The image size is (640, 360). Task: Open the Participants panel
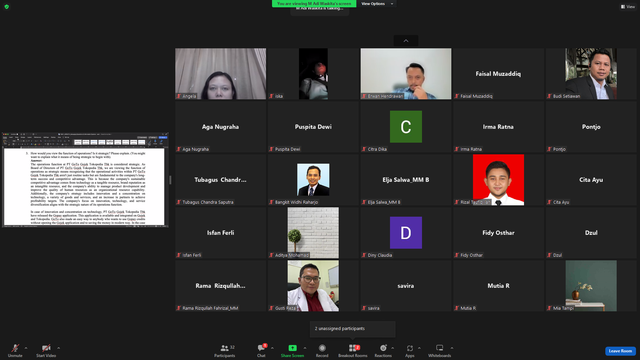click(225, 350)
